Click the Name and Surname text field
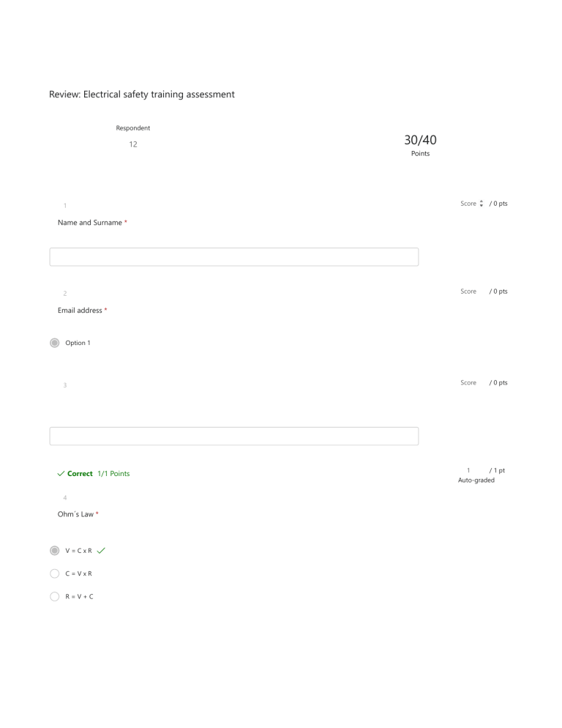This screenshot has width=562, height=728. tap(234, 257)
